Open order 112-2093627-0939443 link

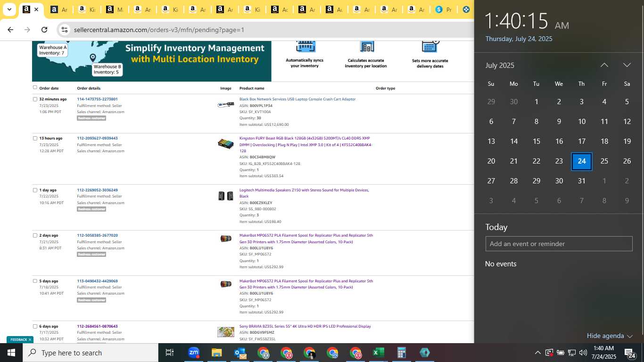97,138
